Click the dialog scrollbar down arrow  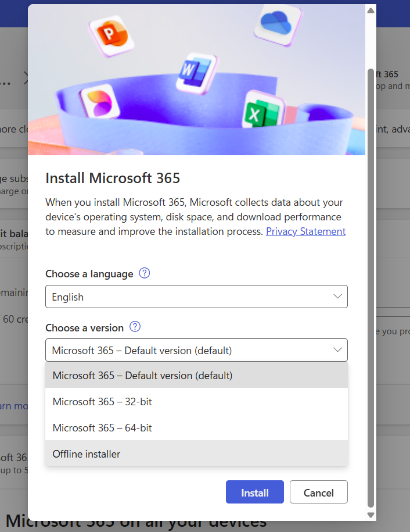pos(371,515)
